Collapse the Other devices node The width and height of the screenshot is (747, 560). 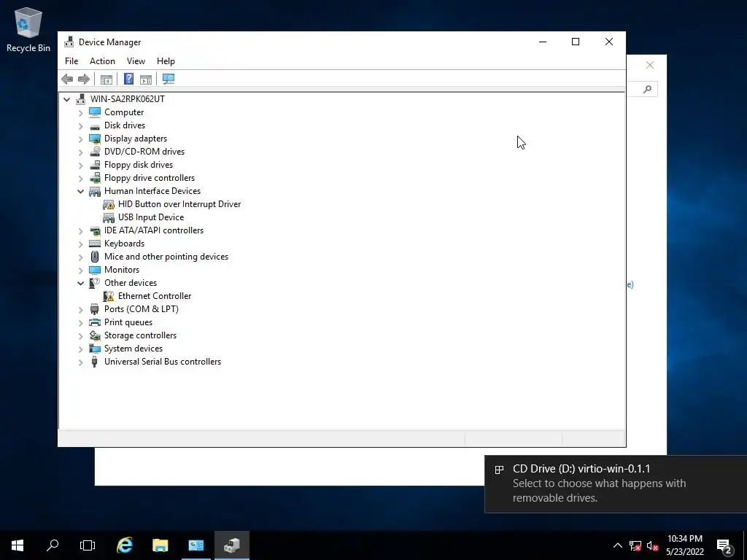[80, 283]
